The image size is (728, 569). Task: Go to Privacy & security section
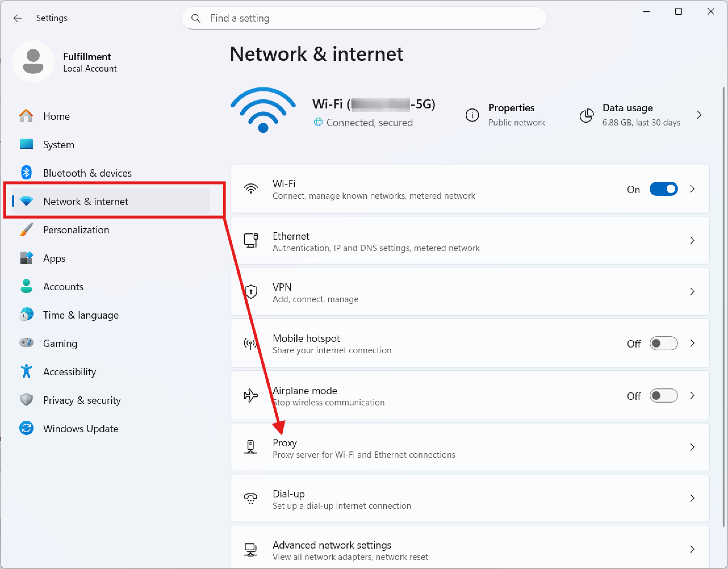(82, 400)
